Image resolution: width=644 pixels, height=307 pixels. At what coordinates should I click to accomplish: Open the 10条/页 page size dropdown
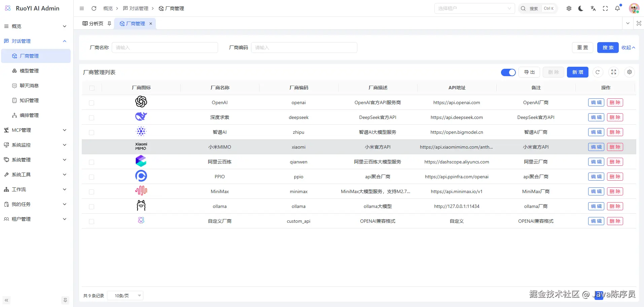click(x=125, y=296)
